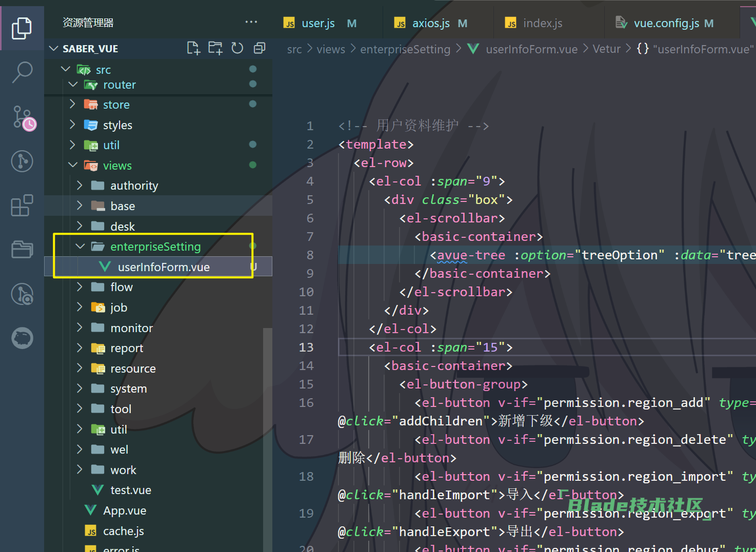The width and height of the screenshot is (756, 552).
Task: Select the system folder row
Action: tap(158, 389)
